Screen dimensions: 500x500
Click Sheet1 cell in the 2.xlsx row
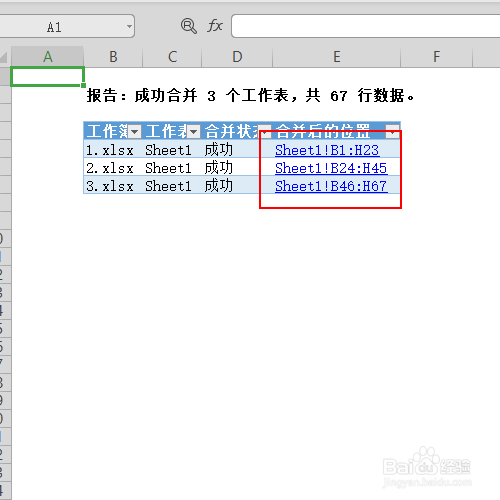click(x=172, y=168)
